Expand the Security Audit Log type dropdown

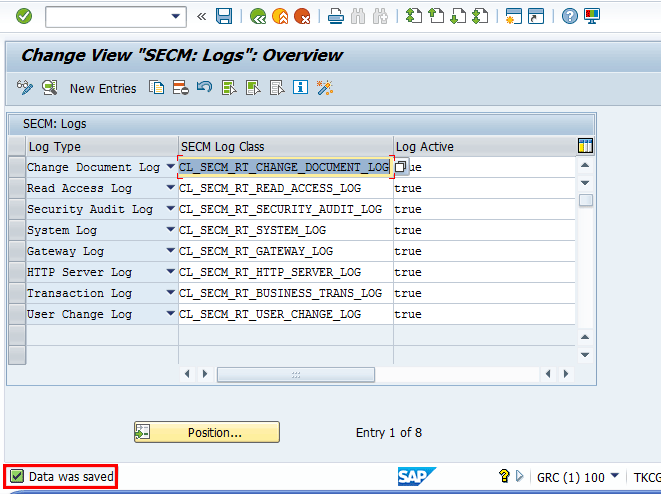171,209
